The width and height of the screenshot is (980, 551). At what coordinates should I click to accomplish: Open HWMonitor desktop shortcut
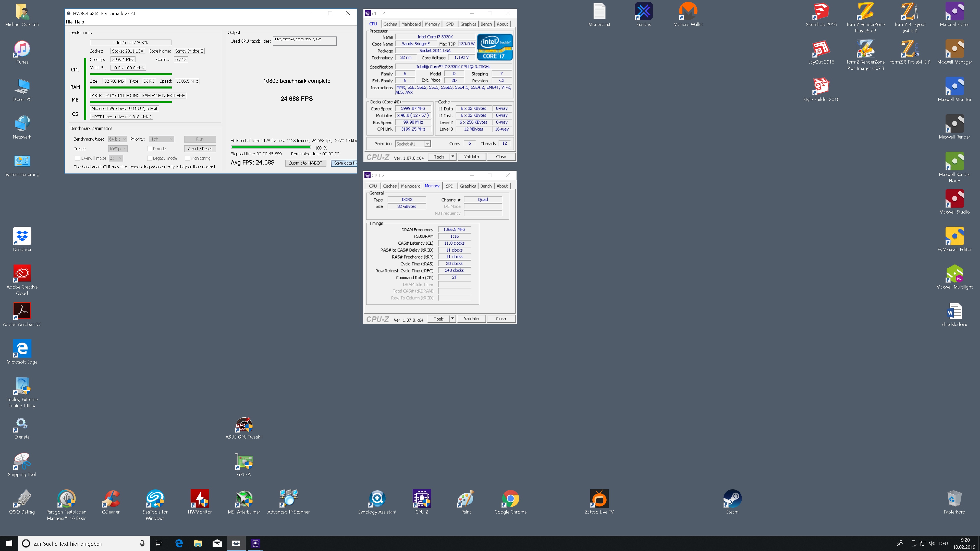(200, 502)
